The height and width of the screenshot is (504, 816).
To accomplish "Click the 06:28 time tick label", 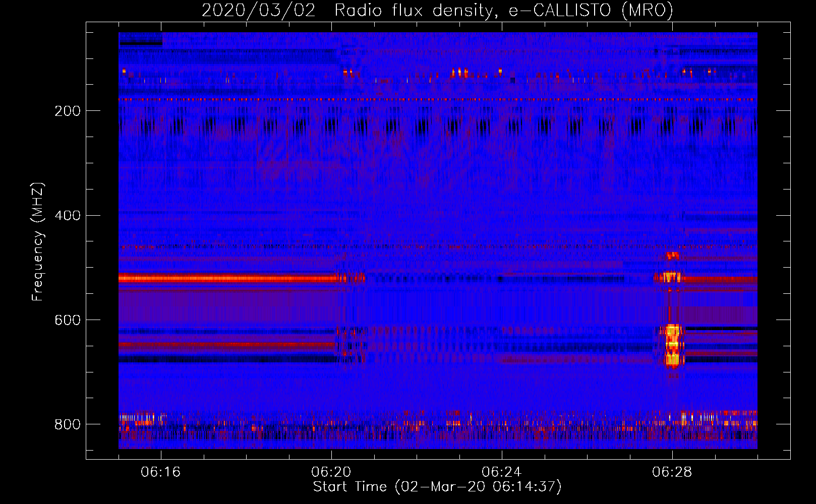I will pos(672,472).
